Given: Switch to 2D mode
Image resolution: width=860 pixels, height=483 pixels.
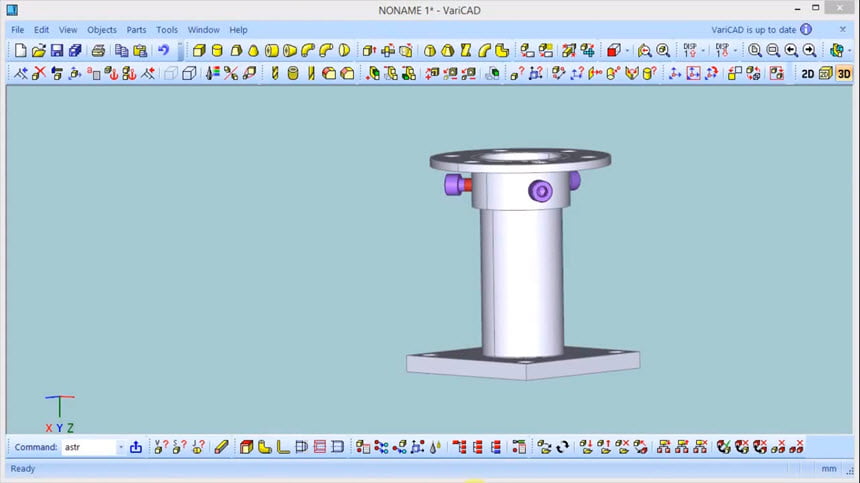Looking at the screenshot, I should click(807, 73).
